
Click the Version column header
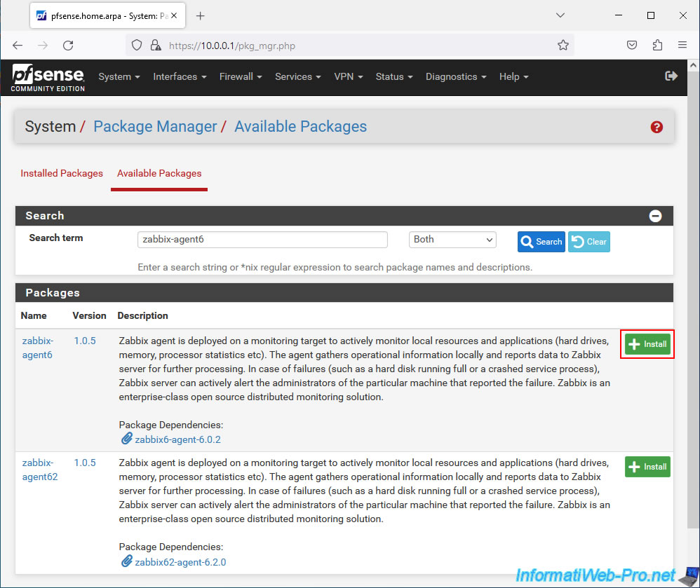89,316
